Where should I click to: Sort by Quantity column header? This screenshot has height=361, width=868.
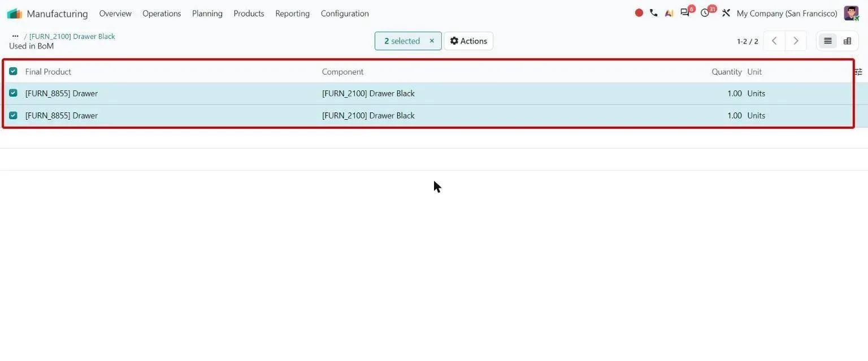[x=727, y=72]
